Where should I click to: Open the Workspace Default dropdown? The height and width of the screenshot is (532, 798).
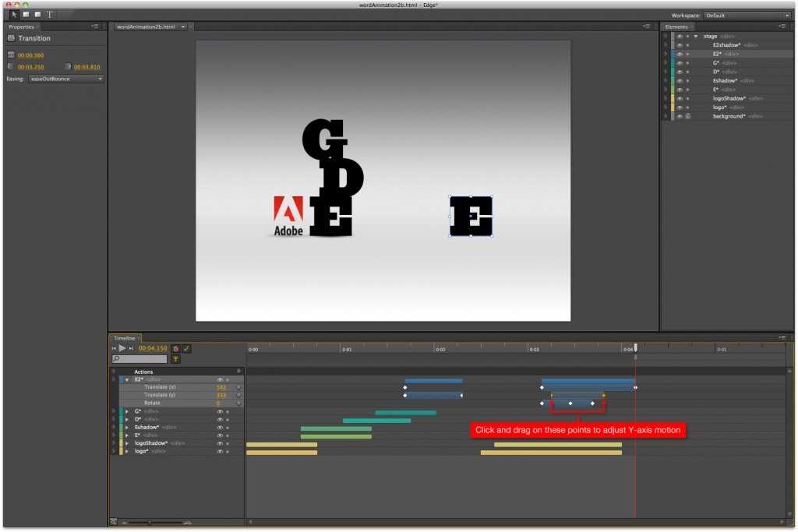(747, 15)
